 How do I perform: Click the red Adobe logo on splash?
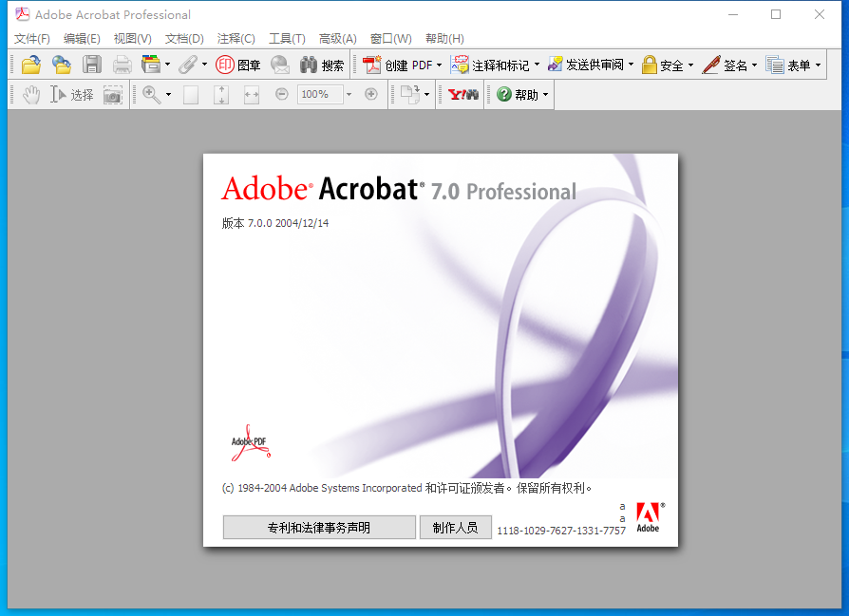pyautogui.click(x=649, y=517)
